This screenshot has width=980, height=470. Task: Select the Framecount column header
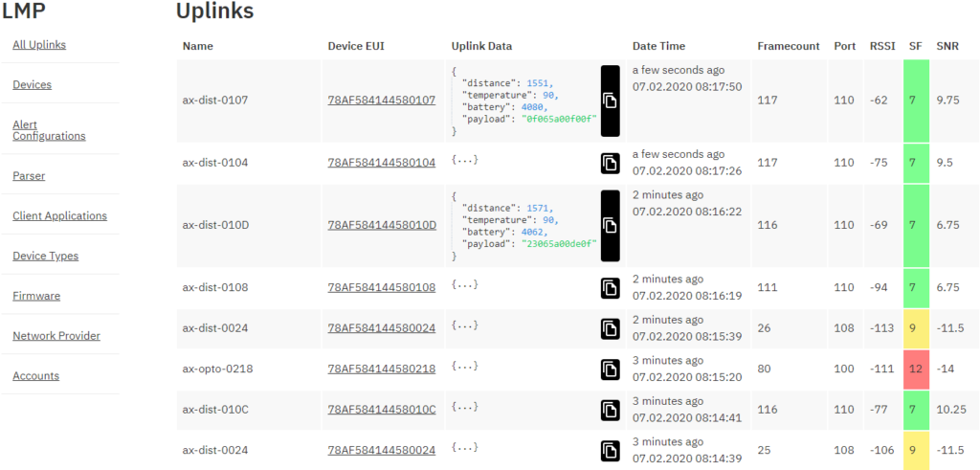789,46
